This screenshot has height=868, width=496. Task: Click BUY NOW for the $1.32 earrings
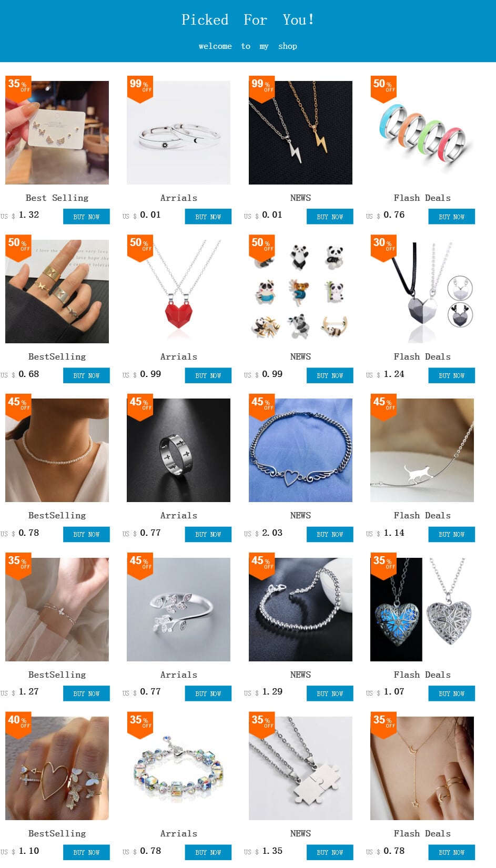click(86, 217)
